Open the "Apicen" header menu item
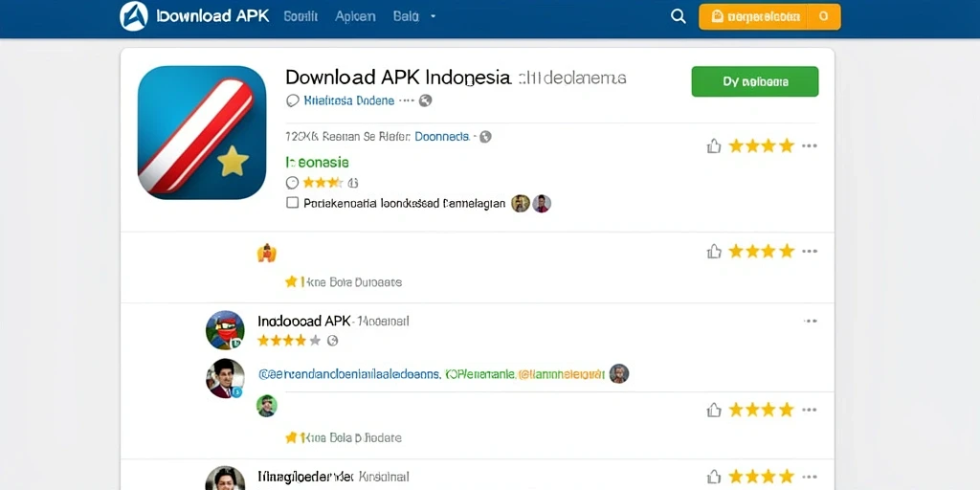The height and width of the screenshot is (490, 980). [x=355, y=16]
